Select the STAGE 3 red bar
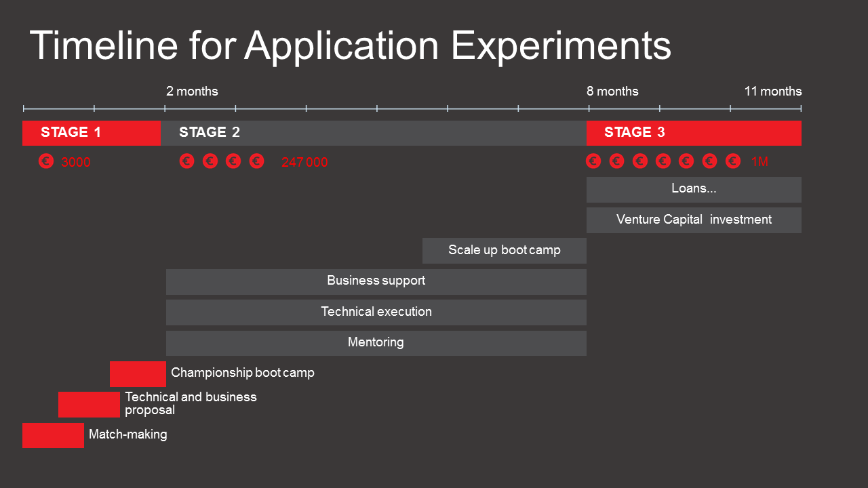Viewport: 868px width, 488px height. [x=694, y=133]
